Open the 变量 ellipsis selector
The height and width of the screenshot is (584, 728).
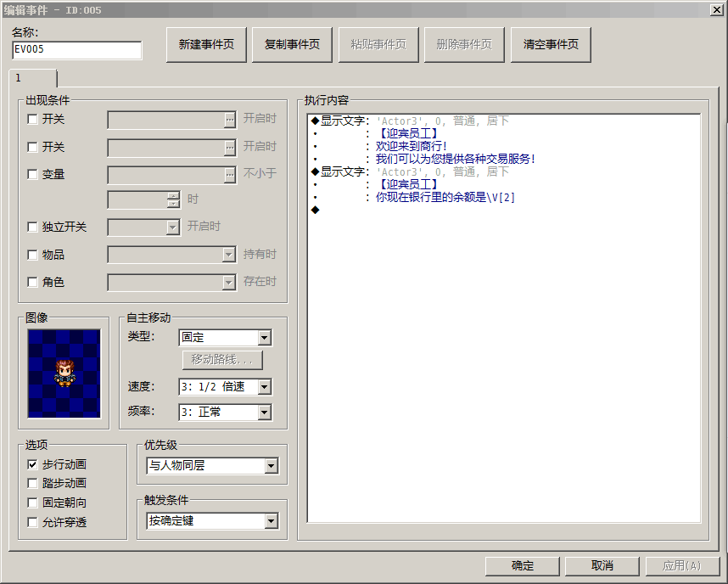(x=230, y=175)
